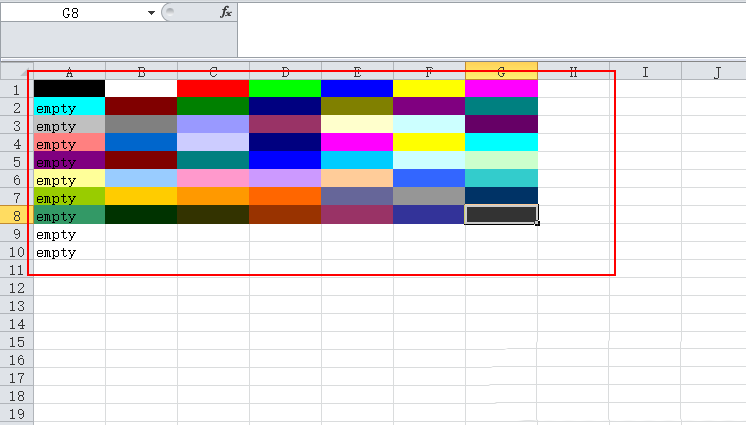Click inside the formula bar
This screenshot has width=746, height=425.
[x=491, y=30]
